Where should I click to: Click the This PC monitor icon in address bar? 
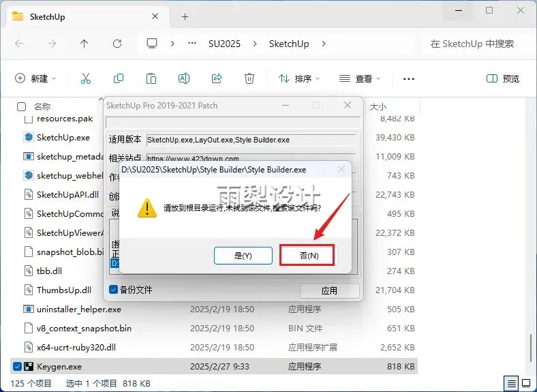pos(152,44)
